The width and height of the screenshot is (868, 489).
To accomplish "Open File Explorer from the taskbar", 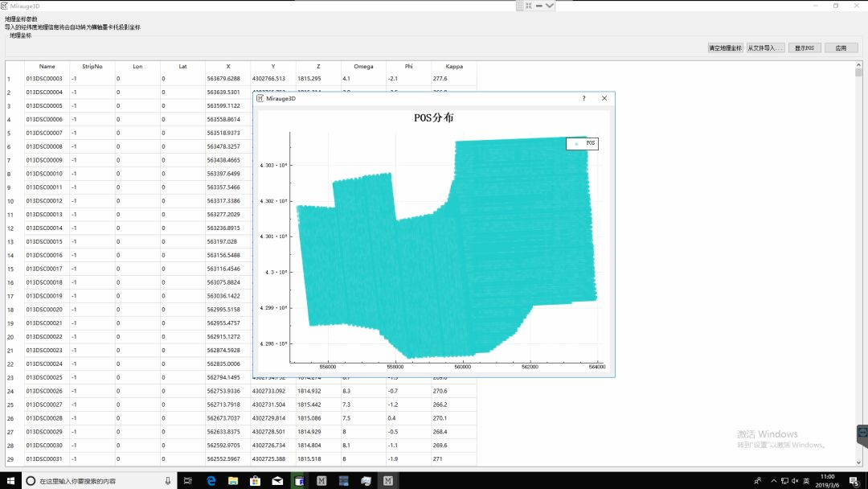I will (233, 480).
